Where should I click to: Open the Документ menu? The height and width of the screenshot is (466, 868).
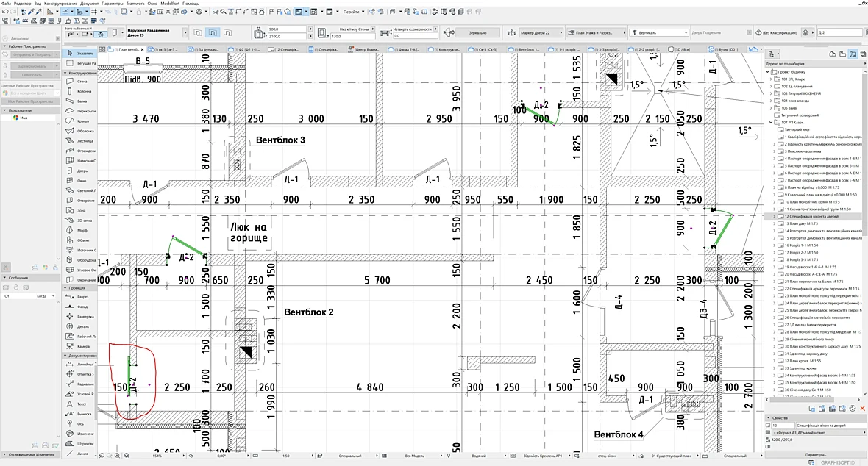click(x=88, y=4)
